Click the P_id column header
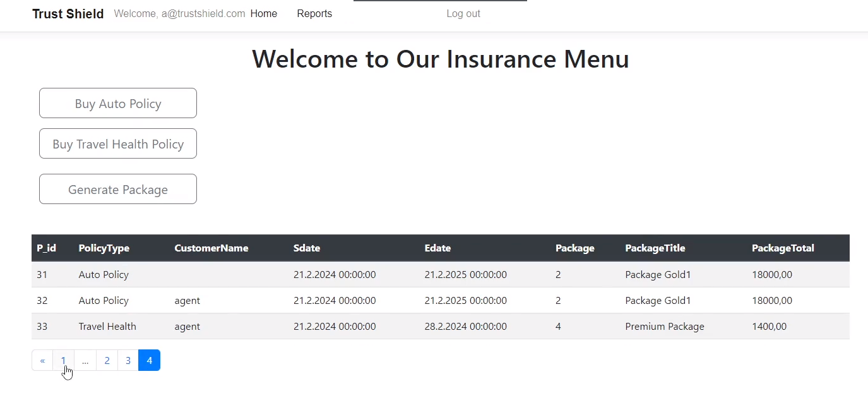This screenshot has height=393, width=868. coord(46,248)
